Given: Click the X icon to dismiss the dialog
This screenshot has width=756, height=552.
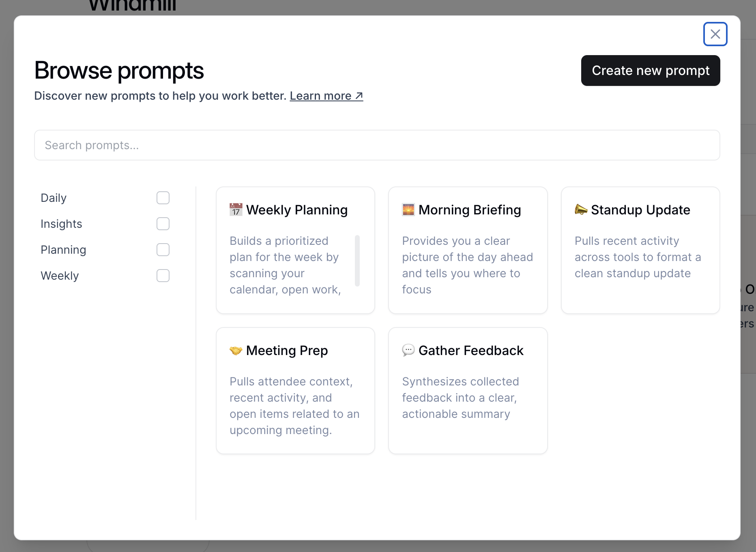Looking at the screenshot, I should (715, 34).
